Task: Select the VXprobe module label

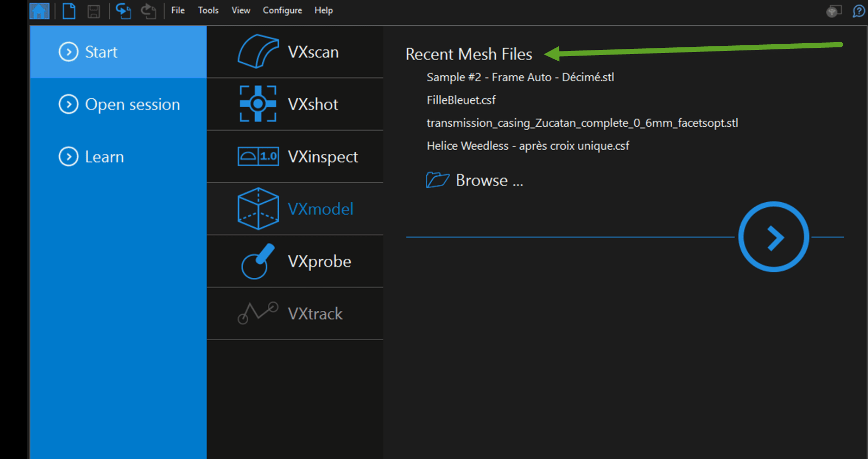Action: tap(319, 261)
